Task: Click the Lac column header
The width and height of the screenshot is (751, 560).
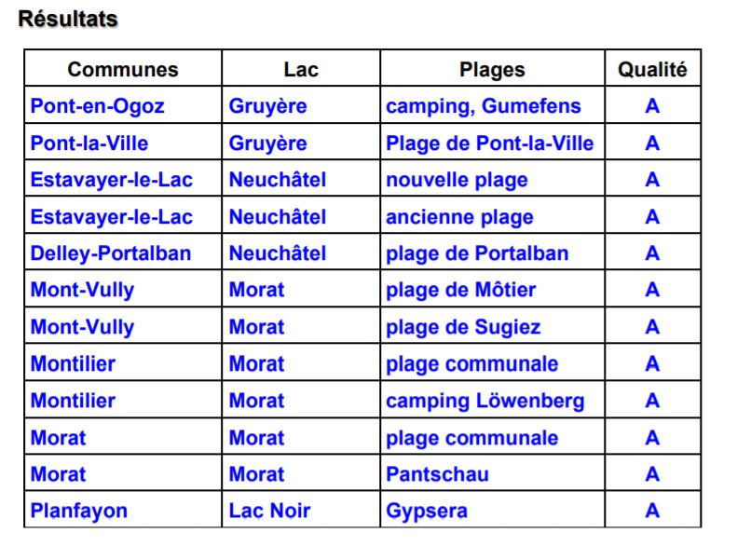Action: pos(301,70)
